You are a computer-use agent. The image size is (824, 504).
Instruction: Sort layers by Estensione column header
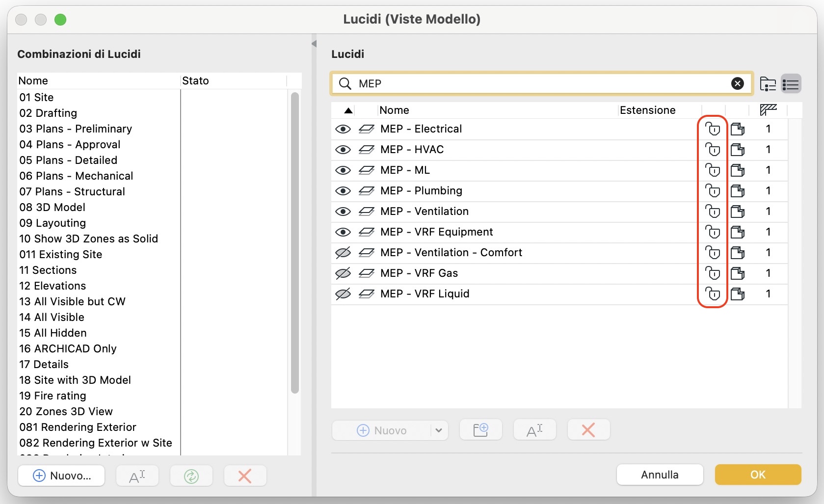[647, 110]
